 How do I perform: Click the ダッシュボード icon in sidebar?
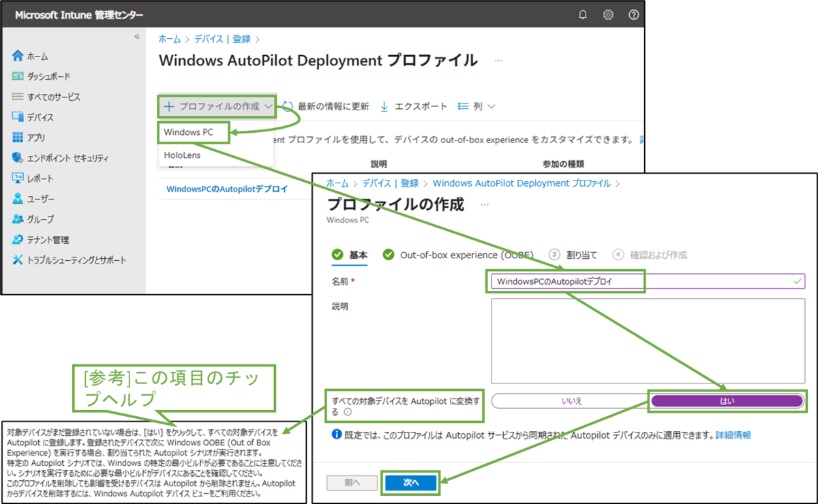18,76
